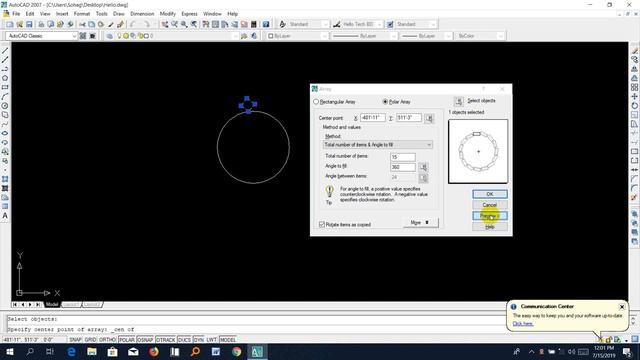Open the ByColor plot style dropdown
Viewport: 640px width, 360px height.
pos(480,36)
